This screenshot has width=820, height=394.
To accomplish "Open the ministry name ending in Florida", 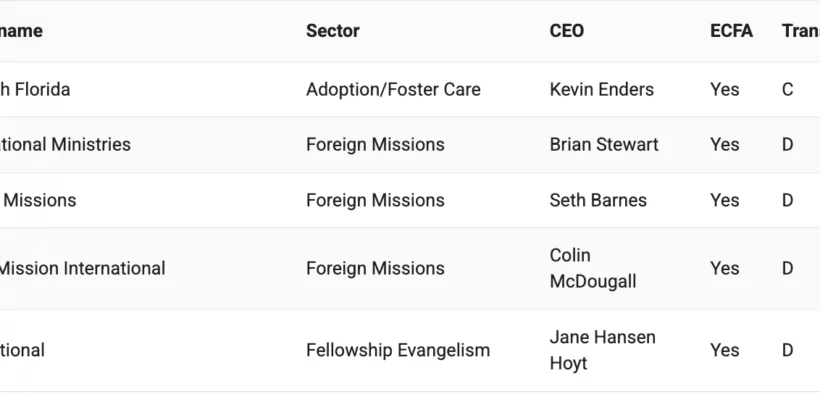I will click(35, 89).
